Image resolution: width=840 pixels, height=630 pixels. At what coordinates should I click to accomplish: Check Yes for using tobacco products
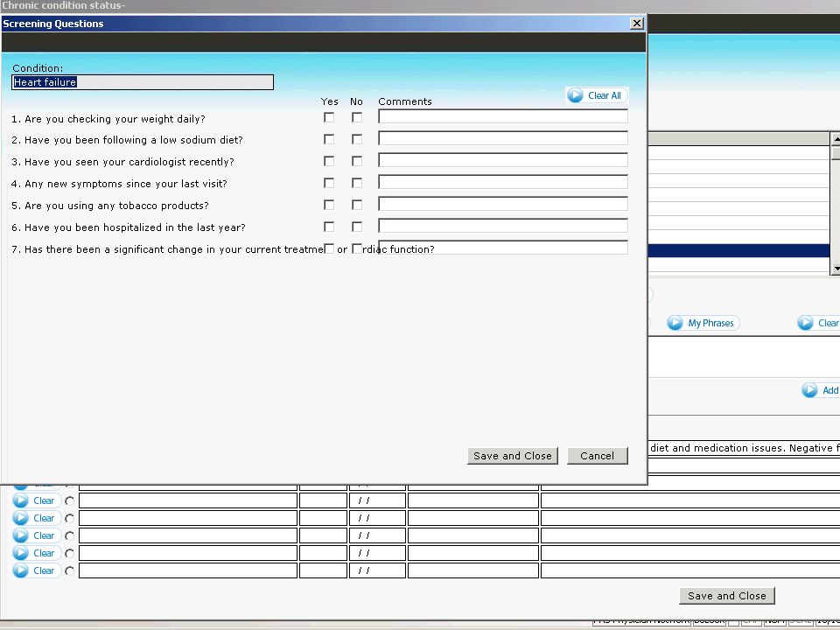coord(329,205)
